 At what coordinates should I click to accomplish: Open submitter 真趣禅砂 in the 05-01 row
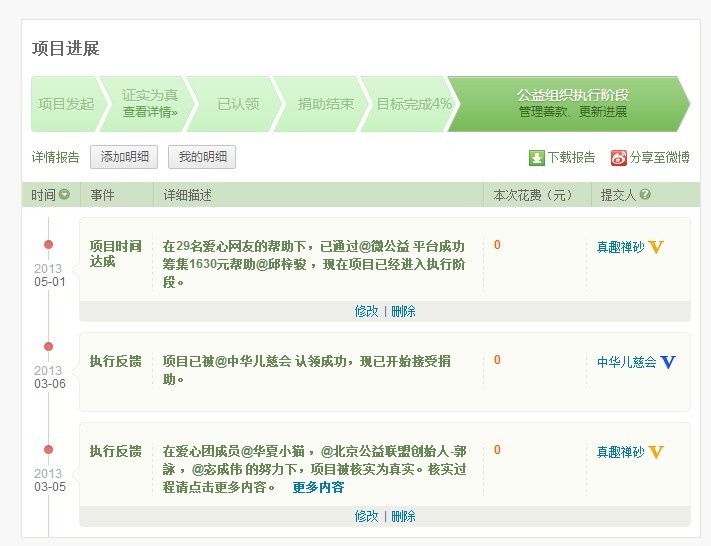coord(620,247)
